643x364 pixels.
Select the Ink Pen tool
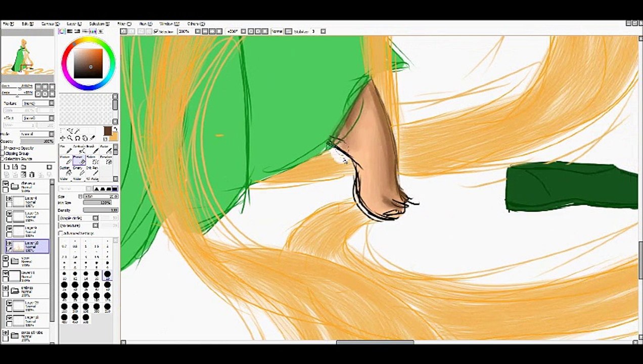93,171
